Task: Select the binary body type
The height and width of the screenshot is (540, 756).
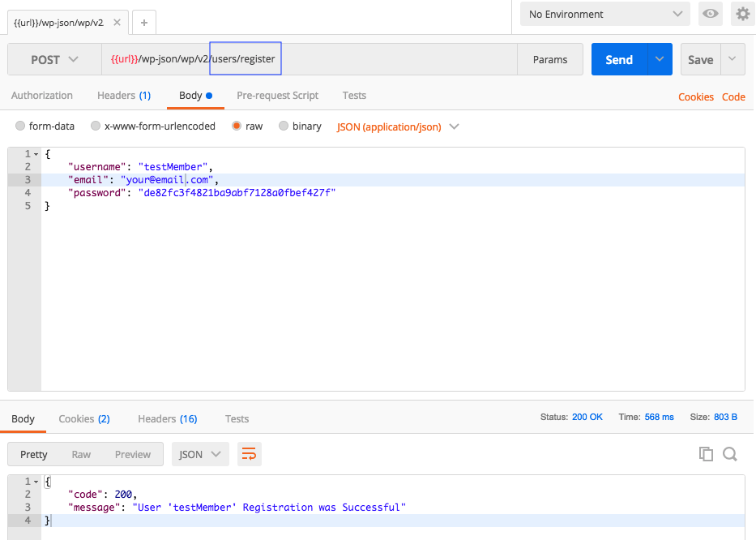Action: (x=284, y=126)
